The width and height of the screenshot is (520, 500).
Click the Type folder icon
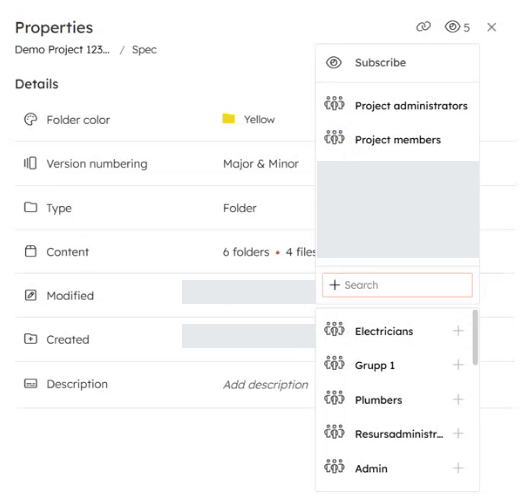[x=30, y=207]
